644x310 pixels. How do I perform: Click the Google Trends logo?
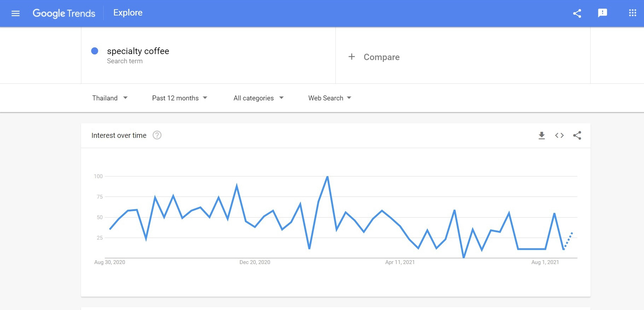tap(64, 13)
